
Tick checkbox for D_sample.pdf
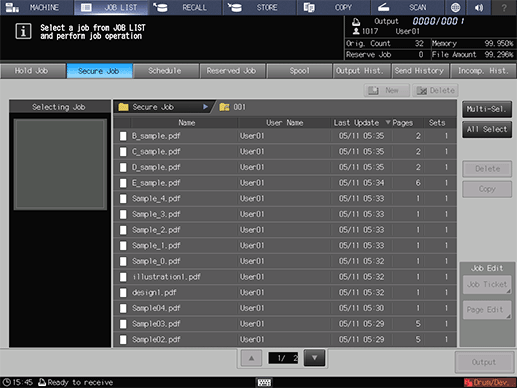[123, 167]
